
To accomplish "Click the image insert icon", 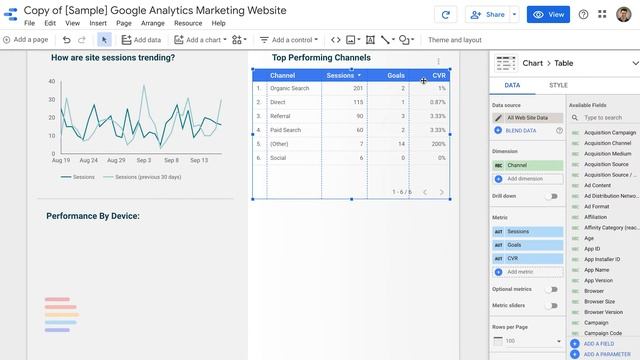I will click(350, 40).
